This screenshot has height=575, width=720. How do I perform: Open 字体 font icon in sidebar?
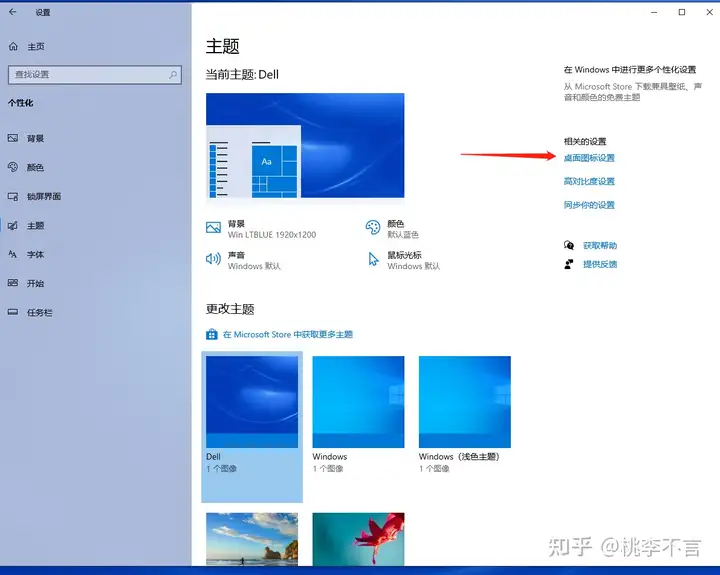click(x=13, y=254)
